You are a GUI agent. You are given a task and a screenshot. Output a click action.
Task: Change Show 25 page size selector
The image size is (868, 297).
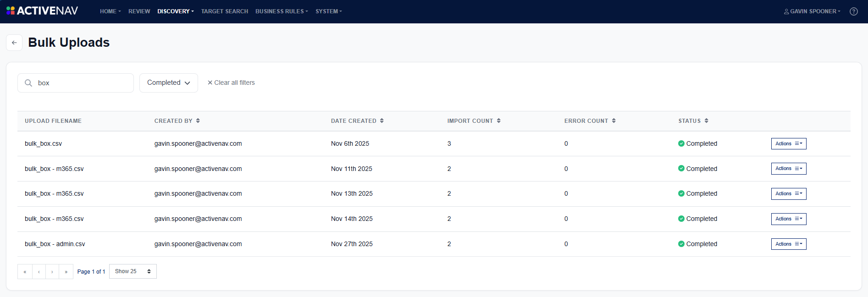click(133, 271)
